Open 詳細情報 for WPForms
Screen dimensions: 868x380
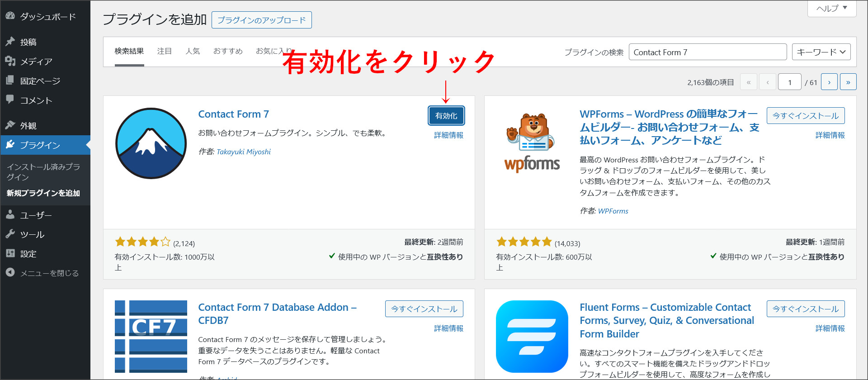(830, 135)
